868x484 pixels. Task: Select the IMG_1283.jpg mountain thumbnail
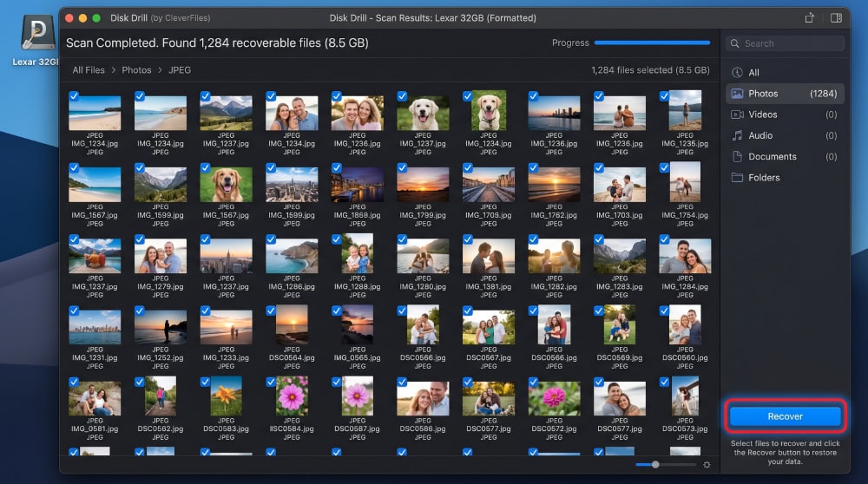(620, 256)
